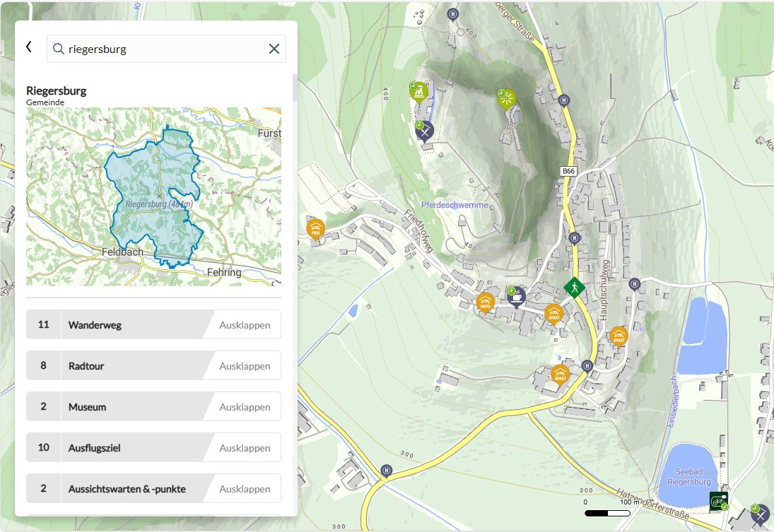Click the back arrow beside search field

pyautogui.click(x=29, y=47)
